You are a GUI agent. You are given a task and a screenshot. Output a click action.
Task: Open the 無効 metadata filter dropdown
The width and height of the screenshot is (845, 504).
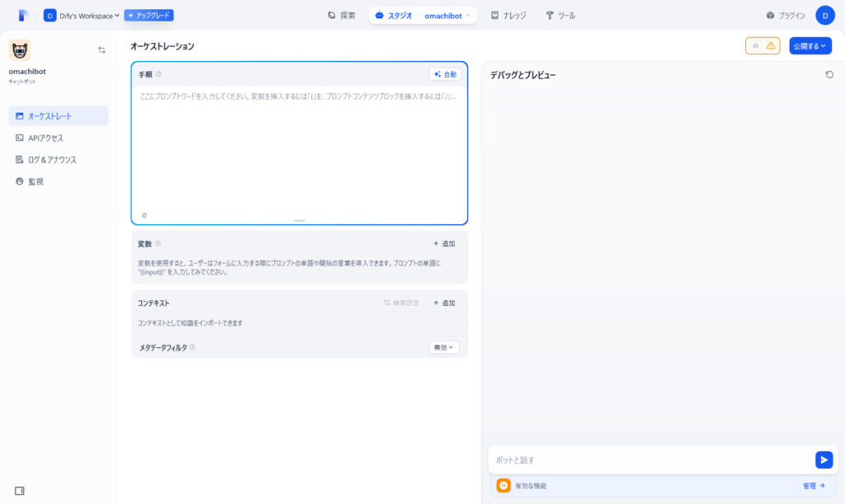click(444, 347)
